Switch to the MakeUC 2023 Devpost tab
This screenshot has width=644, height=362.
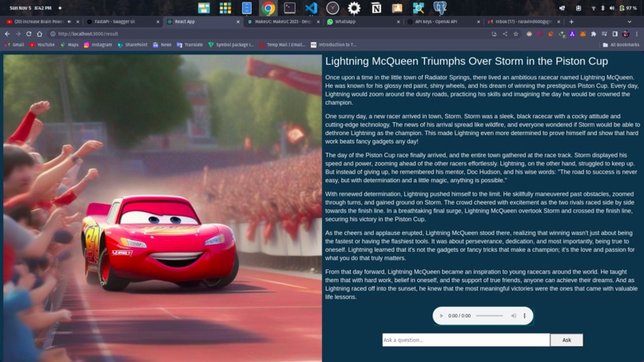283,22
